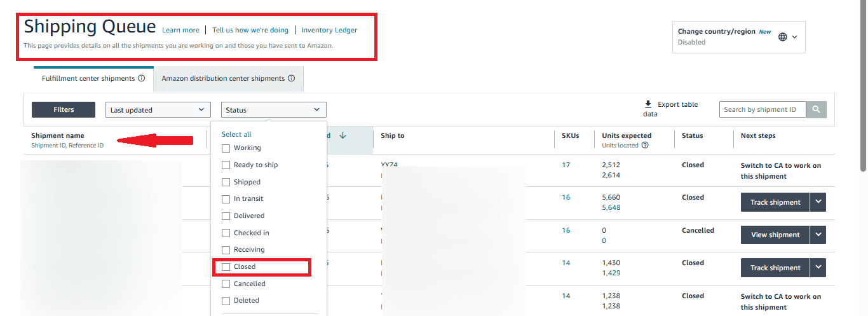Check the Checked in checkbox
Image resolution: width=868 pixels, height=316 pixels.
point(226,233)
